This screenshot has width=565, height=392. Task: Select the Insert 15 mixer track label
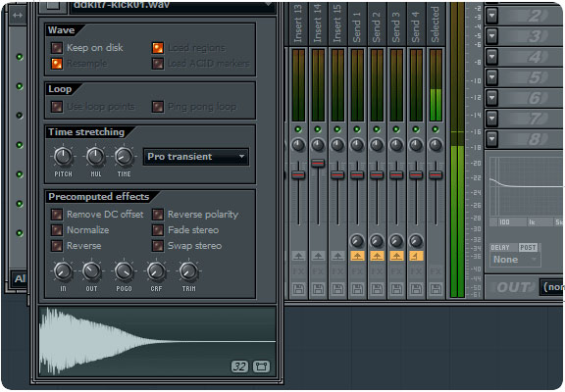pos(337,24)
